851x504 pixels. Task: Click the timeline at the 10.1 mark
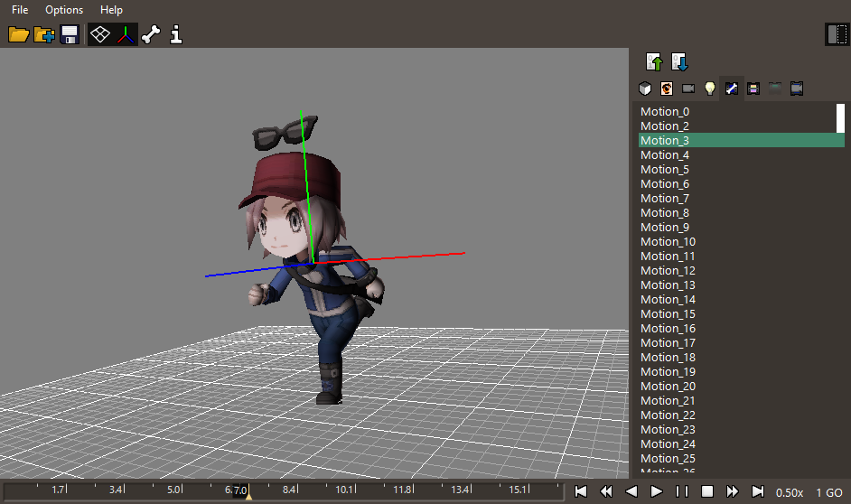click(346, 490)
